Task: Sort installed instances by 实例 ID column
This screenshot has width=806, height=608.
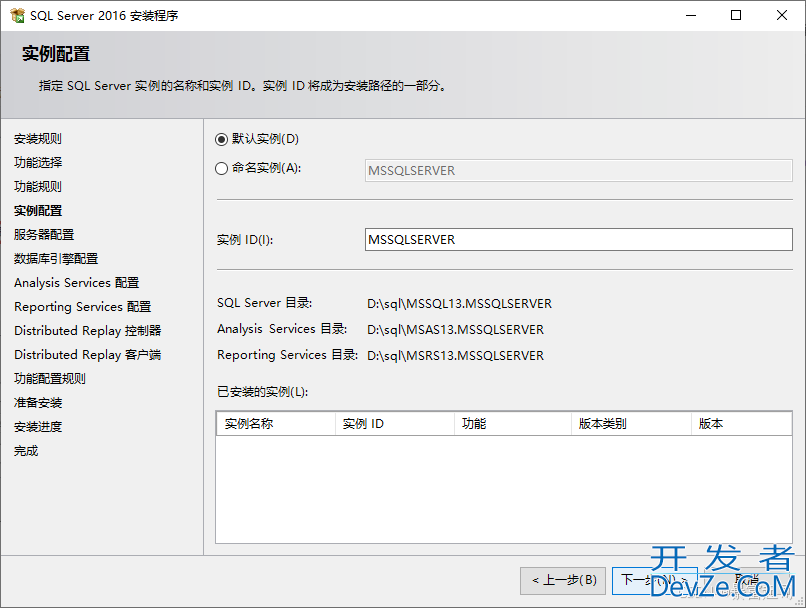Action: point(395,423)
